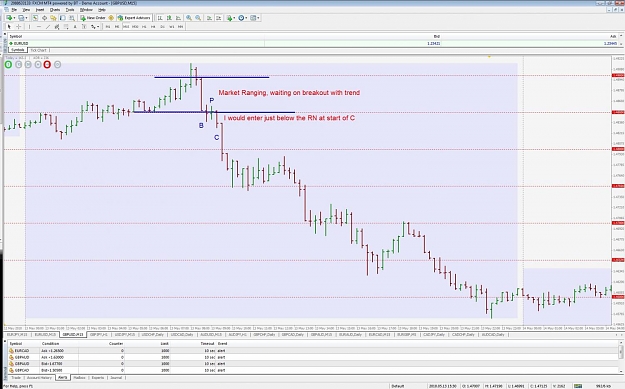Select the Equidistant Channel tool

pyautogui.click(x=57, y=27)
